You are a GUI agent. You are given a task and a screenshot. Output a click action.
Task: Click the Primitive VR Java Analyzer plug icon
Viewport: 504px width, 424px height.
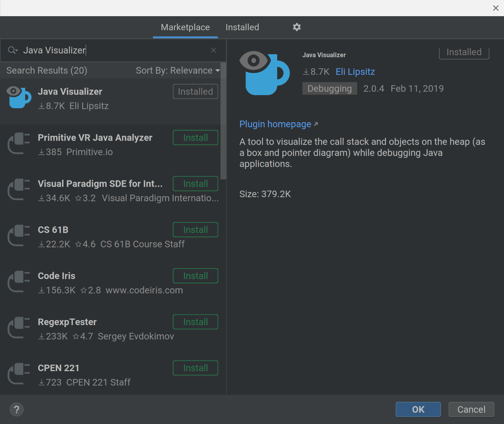pyautogui.click(x=19, y=143)
